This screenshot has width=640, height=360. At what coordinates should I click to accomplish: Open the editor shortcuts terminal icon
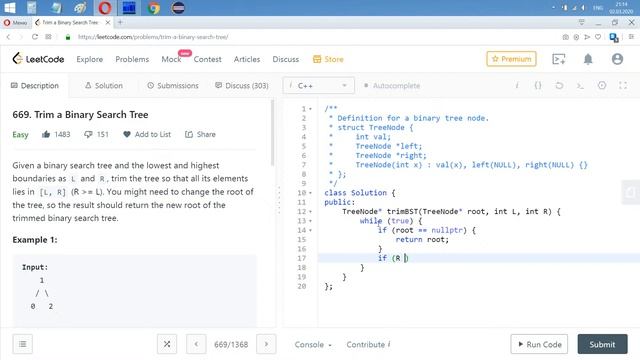[x=580, y=85]
